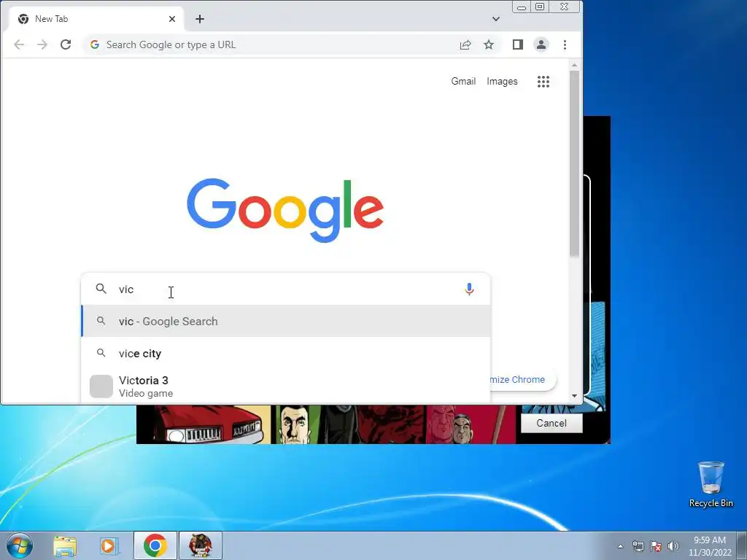Click the Chrome taskbar button
Screen dimensions: 747x560
click(155, 545)
